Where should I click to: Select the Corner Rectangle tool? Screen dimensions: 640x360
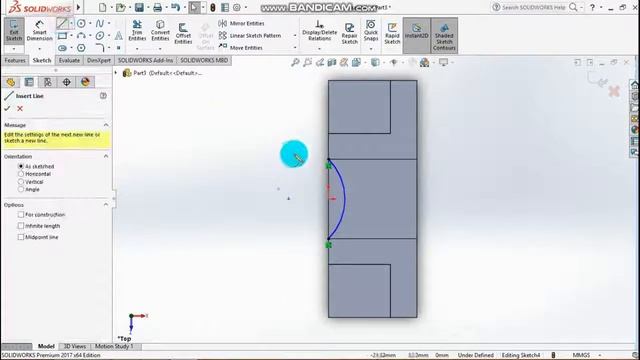point(62,36)
